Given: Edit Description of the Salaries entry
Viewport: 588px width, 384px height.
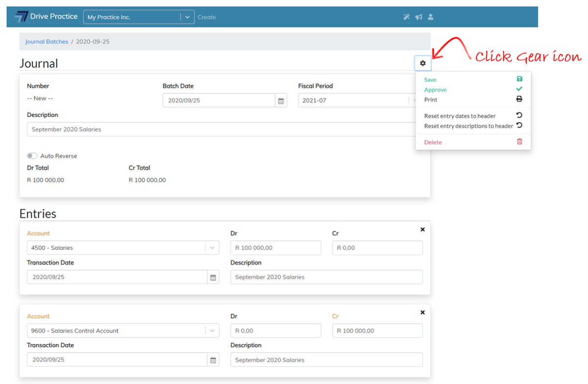Looking at the screenshot, I should click(x=327, y=277).
